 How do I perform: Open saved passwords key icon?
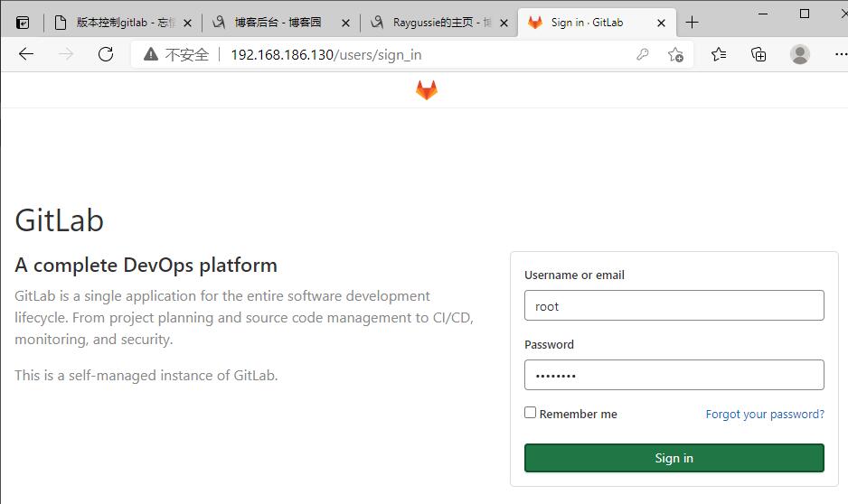(643, 54)
